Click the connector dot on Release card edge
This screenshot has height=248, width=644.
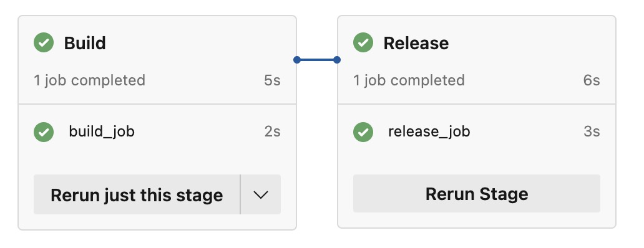337,60
